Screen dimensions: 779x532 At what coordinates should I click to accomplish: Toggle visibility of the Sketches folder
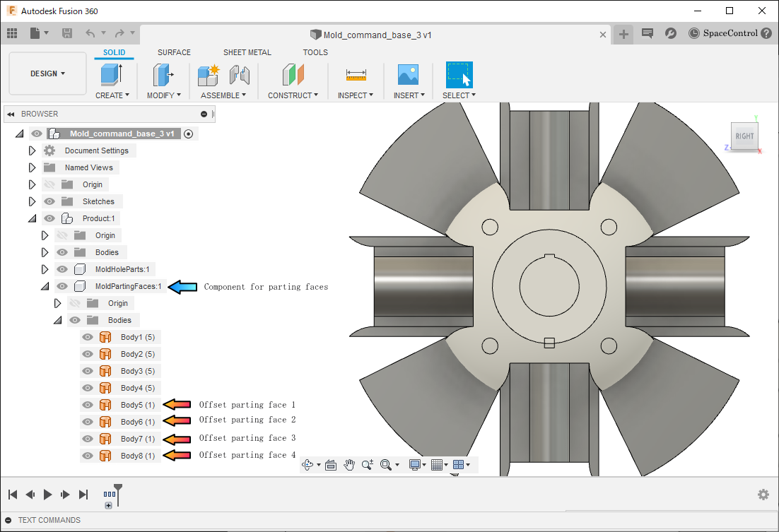pos(49,201)
